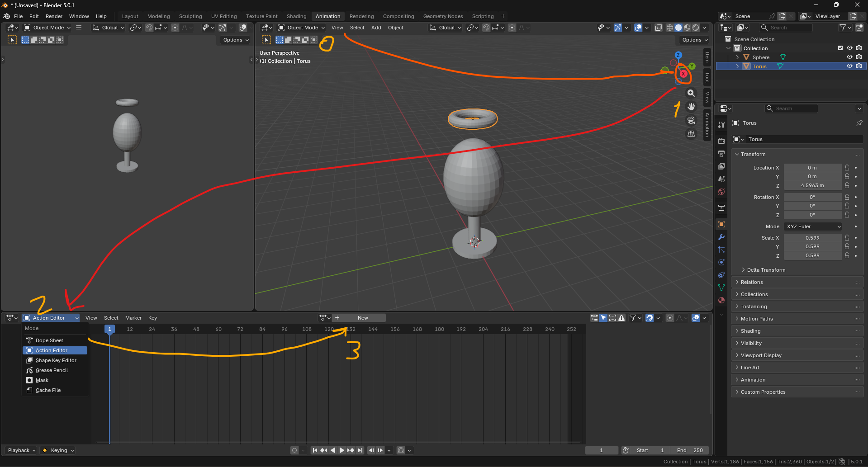Lock the Location X lock icon

(x=847, y=168)
